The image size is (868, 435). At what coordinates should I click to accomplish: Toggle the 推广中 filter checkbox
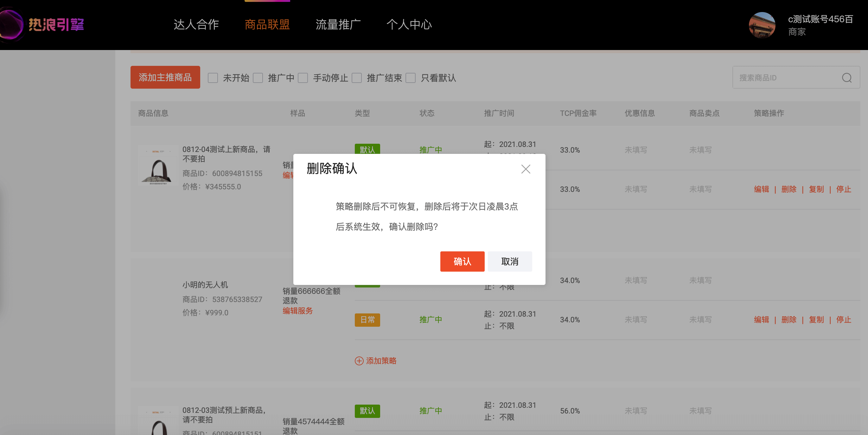(258, 78)
